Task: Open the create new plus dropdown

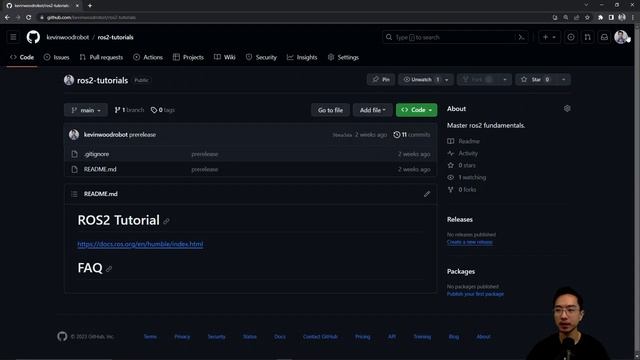Action: coord(549,37)
